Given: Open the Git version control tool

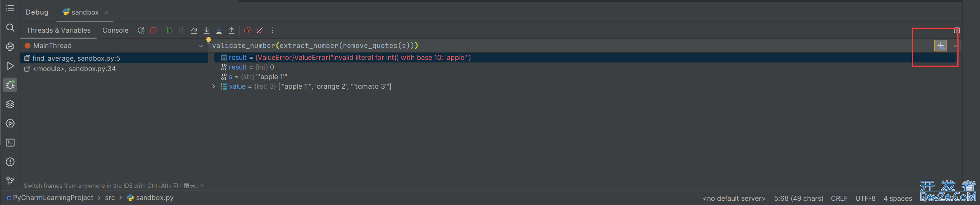Looking at the screenshot, I should coord(10,181).
